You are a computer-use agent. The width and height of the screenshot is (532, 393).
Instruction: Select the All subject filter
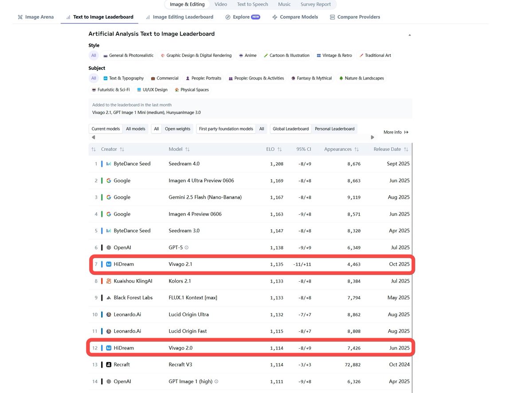click(x=94, y=78)
